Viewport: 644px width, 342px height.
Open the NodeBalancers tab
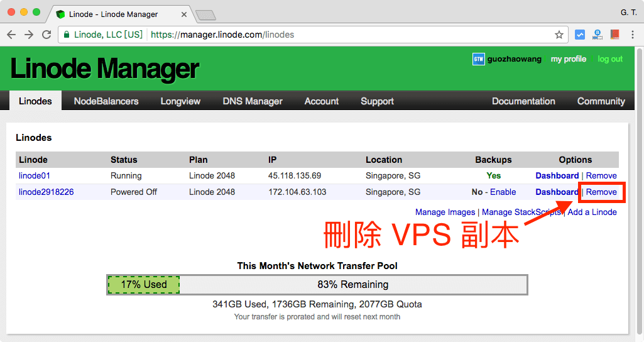[106, 101]
